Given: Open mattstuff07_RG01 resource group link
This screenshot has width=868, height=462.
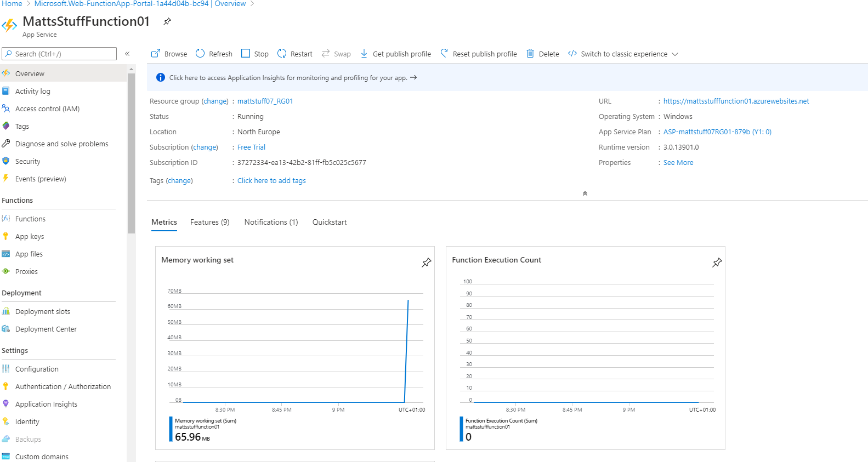Looking at the screenshot, I should 265,101.
